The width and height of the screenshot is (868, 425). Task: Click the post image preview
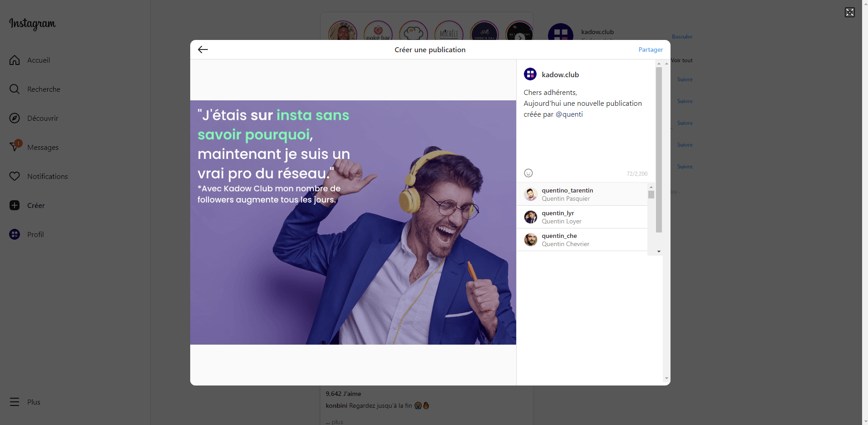pyautogui.click(x=353, y=222)
